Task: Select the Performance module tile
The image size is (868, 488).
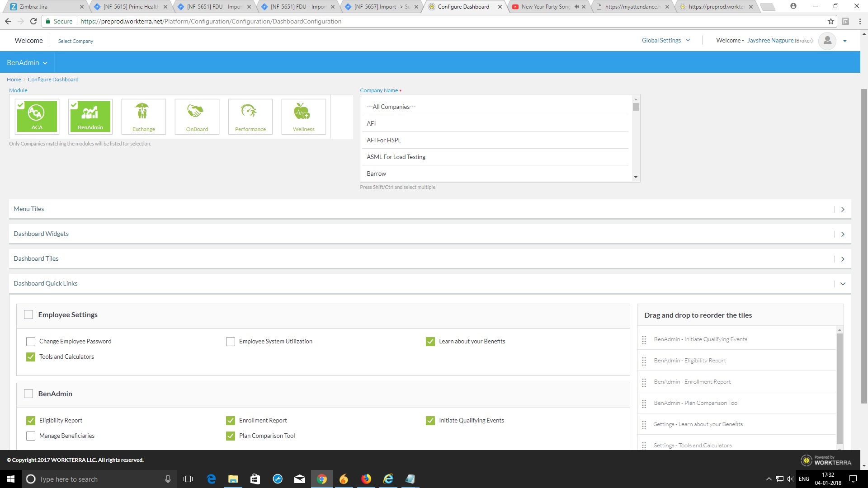Action: point(250,117)
